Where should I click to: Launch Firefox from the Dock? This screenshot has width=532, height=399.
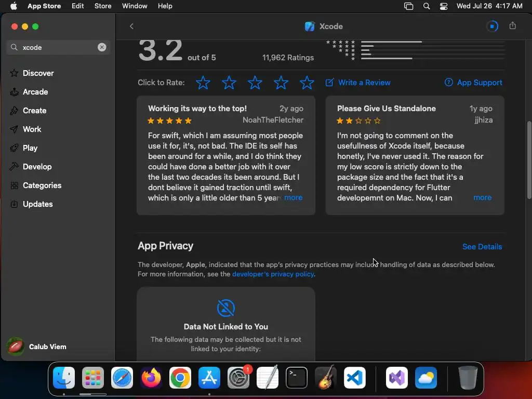pos(151,378)
